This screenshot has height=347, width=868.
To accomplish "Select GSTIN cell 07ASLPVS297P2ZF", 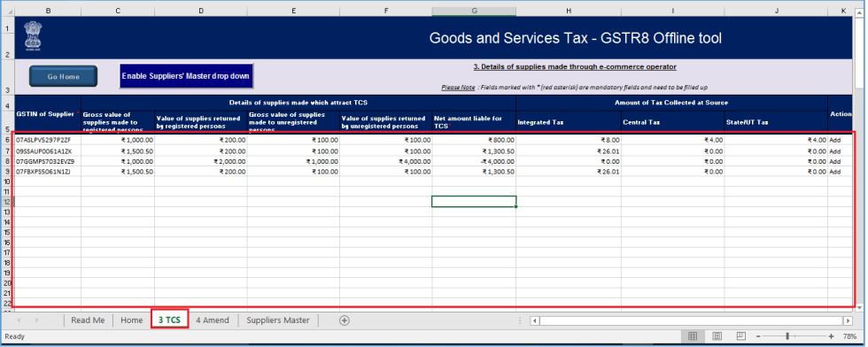I will coord(48,140).
